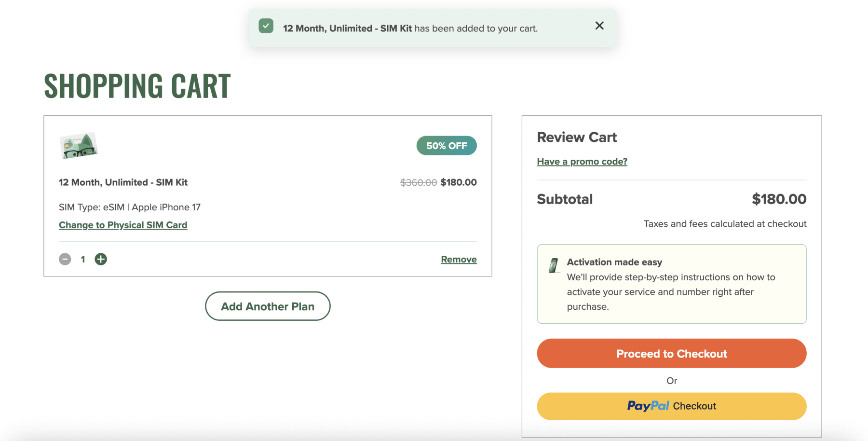Dismiss the added-to-cart notification
Screen dimensions: 868x441
coord(599,26)
